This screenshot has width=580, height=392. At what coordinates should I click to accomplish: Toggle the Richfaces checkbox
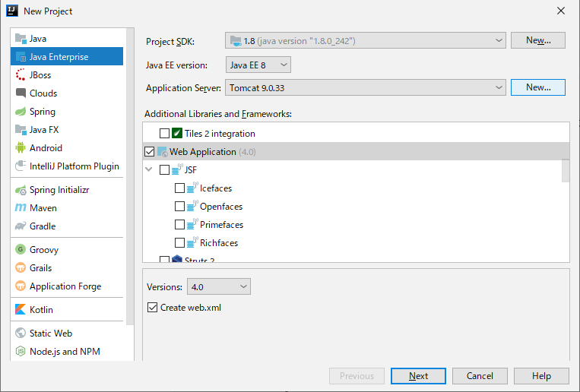click(179, 242)
